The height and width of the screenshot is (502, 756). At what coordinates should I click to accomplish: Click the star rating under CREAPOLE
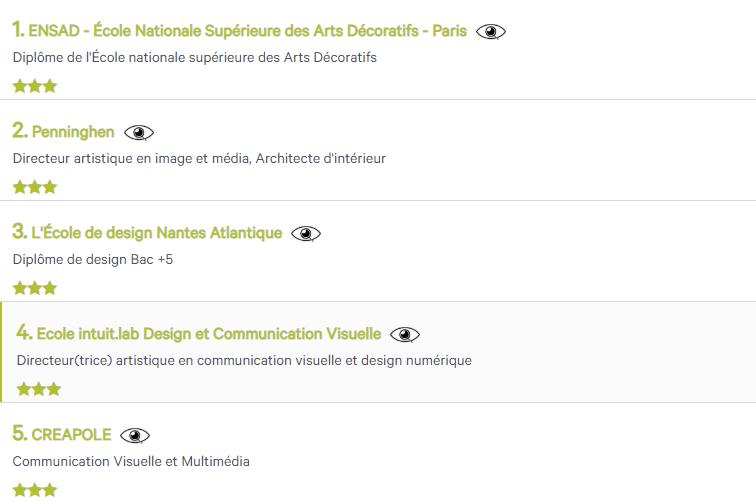pos(35,490)
